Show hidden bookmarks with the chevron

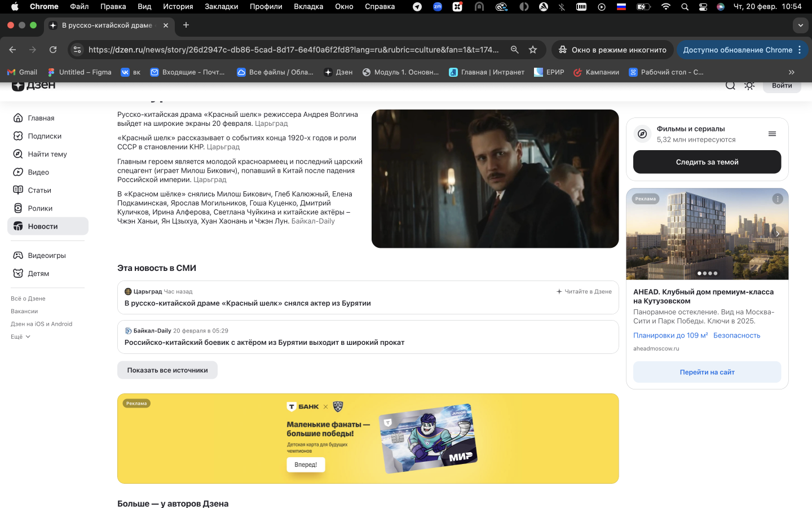click(791, 72)
